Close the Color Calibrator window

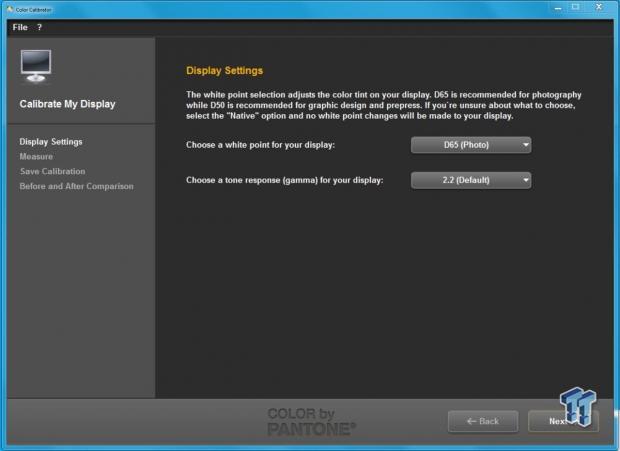pos(599,7)
